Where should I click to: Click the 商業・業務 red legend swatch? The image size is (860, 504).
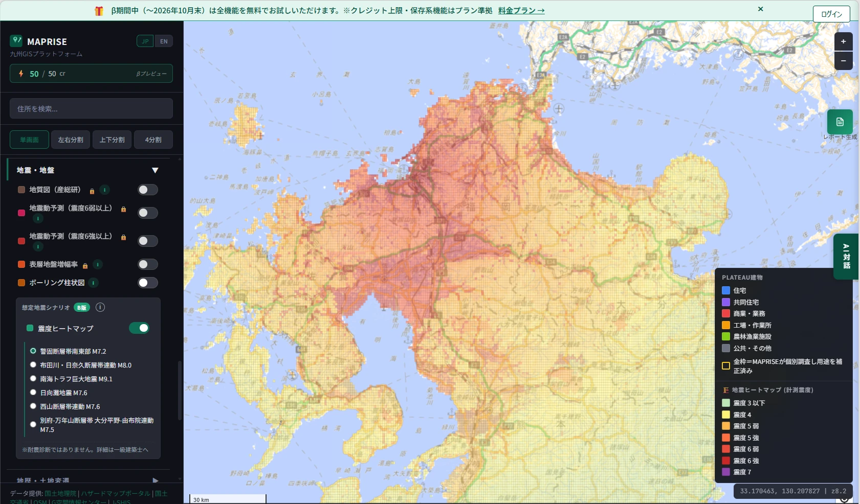[x=726, y=313]
